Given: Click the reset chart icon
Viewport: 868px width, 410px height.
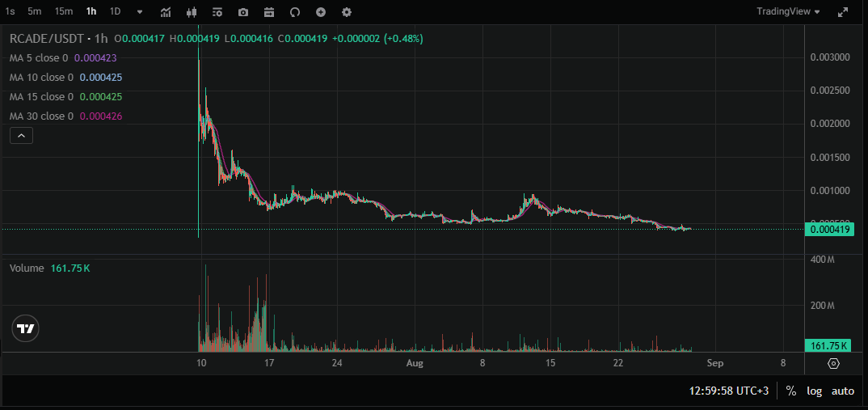Looking at the screenshot, I should coord(294,12).
